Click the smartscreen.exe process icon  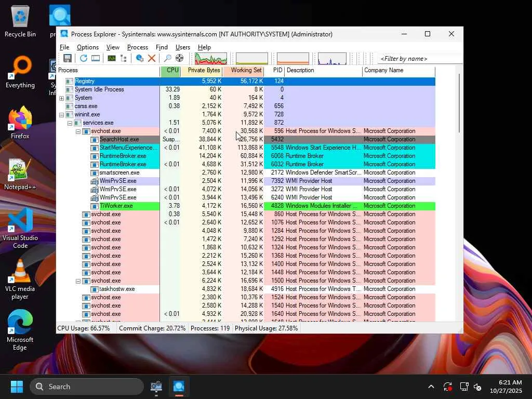[x=95, y=172]
